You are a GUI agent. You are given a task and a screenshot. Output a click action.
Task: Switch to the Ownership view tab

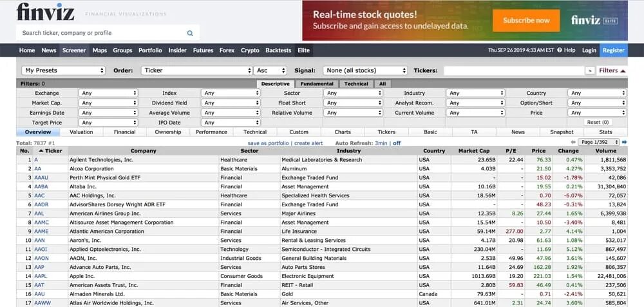[168, 132]
